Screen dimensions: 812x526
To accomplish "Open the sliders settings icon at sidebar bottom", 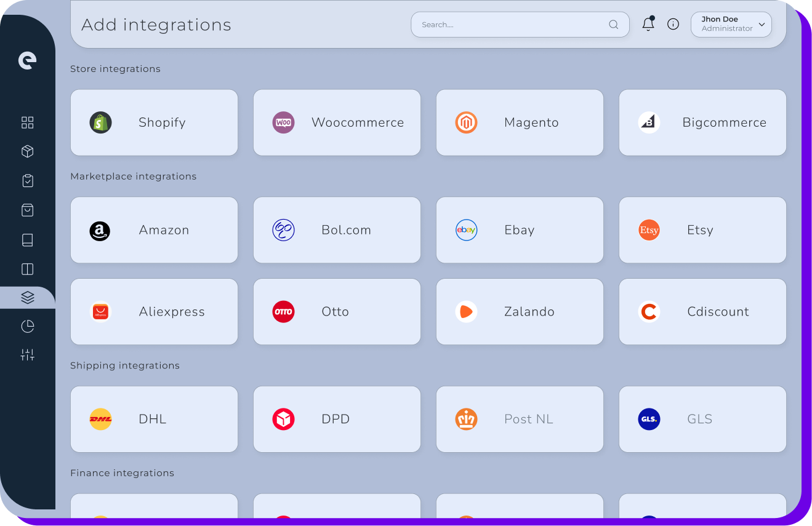I will coord(27,354).
